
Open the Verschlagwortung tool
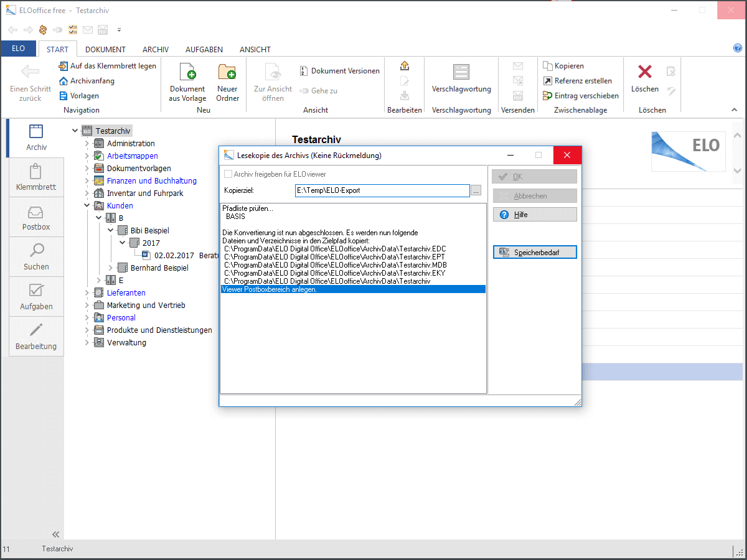pos(461,73)
